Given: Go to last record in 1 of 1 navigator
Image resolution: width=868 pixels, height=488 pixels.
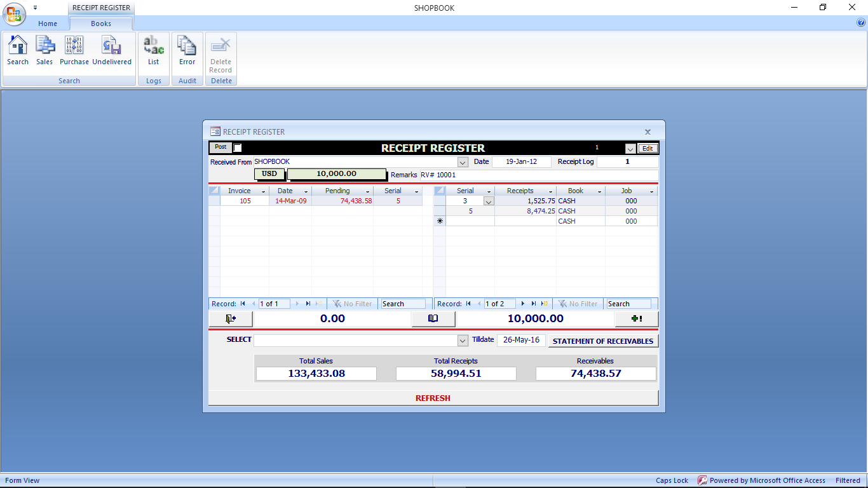Looking at the screenshot, I should 308,304.
